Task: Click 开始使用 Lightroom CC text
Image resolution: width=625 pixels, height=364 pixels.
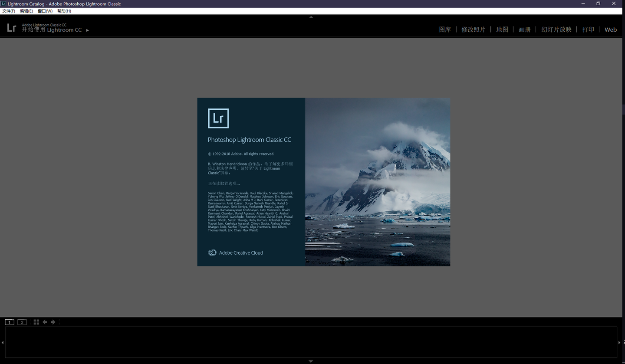Action: (x=52, y=30)
